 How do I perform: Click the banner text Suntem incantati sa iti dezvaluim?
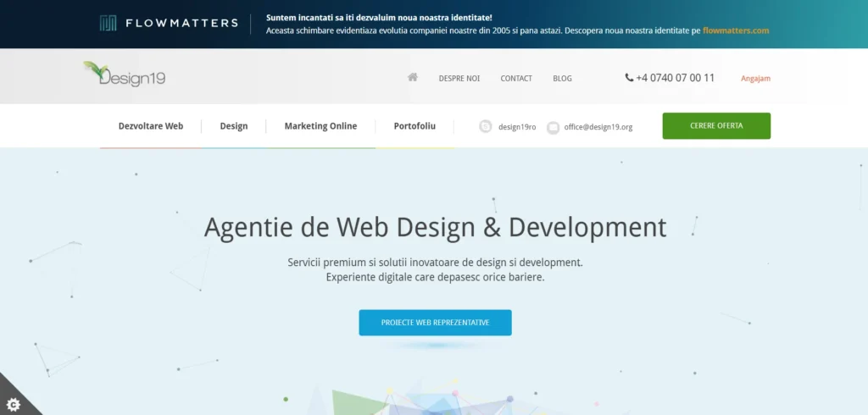tap(379, 18)
